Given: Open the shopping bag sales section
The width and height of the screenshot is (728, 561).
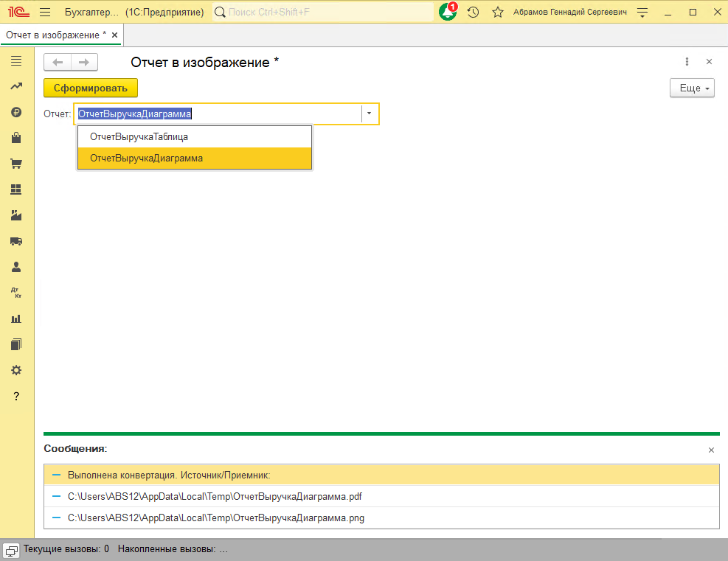Looking at the screenshot, I should pos(16,138).
